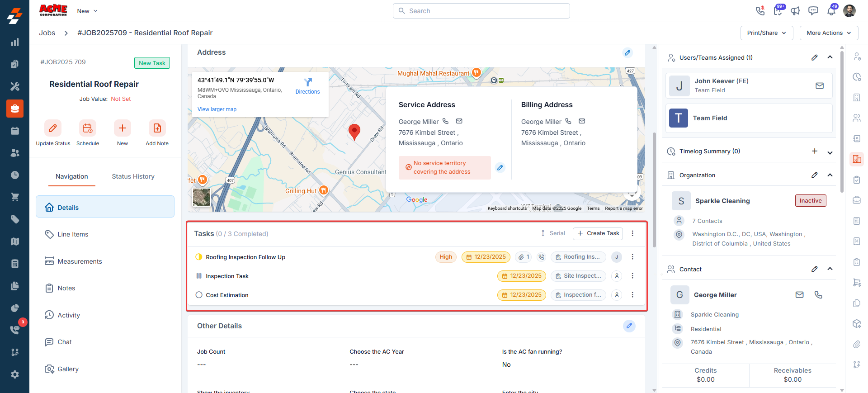This screenshot has height=393, width=868.
Task: Edit Users/Teams Assigned pencil icon
Action: [814, 57]
